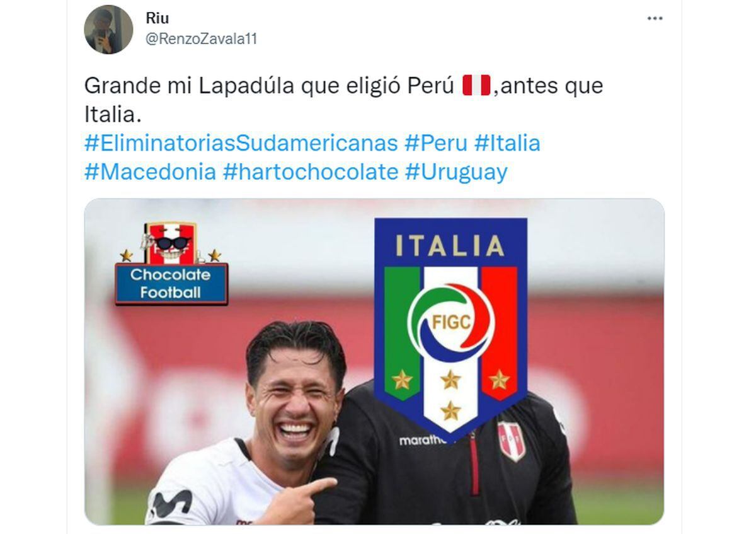Open the #Macedonia hashtag
The image size is (756, 534).
151,171
